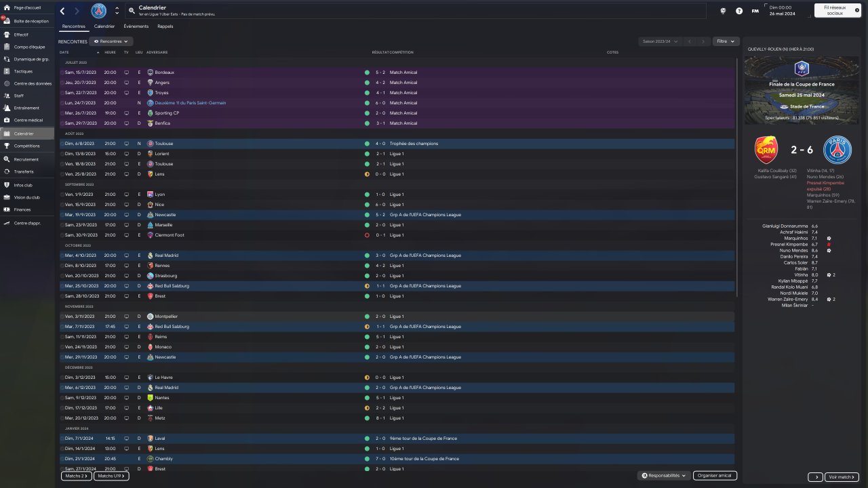The width and height of the screenshot is (868, 488).
Task: Open the Filtre dropdown
Action: tap(726, 41)
